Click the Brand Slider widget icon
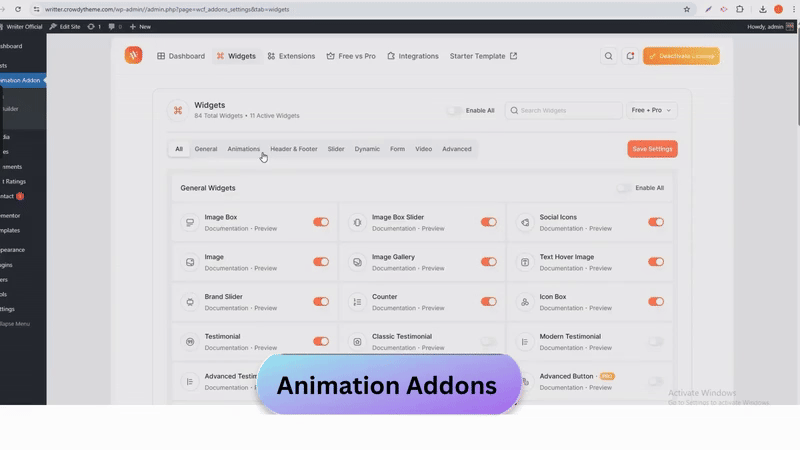This screenshot has height=450, width=800. (x=190, y=302)
